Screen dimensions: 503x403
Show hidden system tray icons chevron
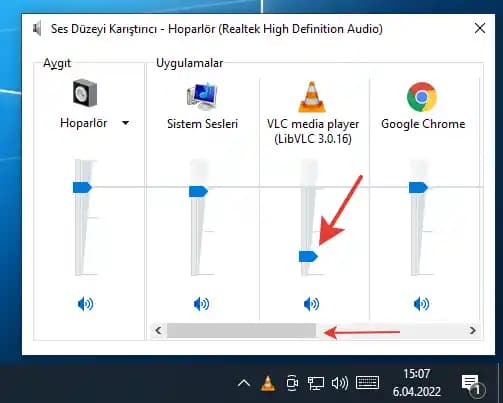244,383
